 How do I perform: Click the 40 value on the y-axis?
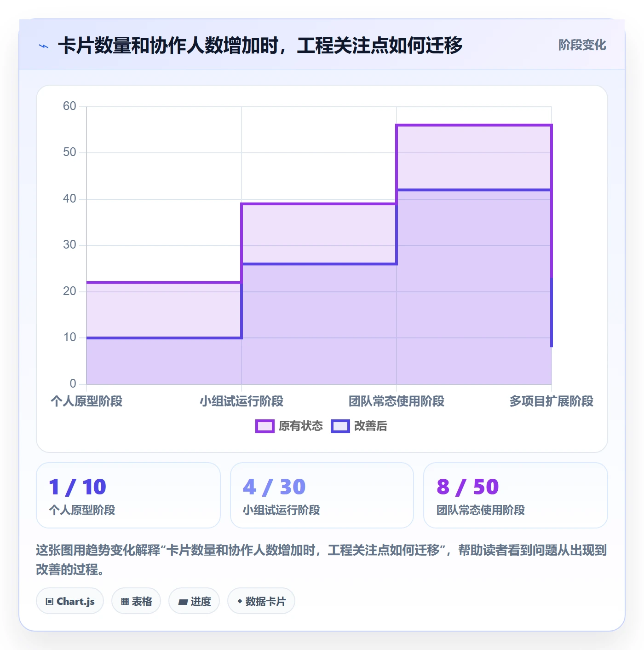click(x=69, y=199)
